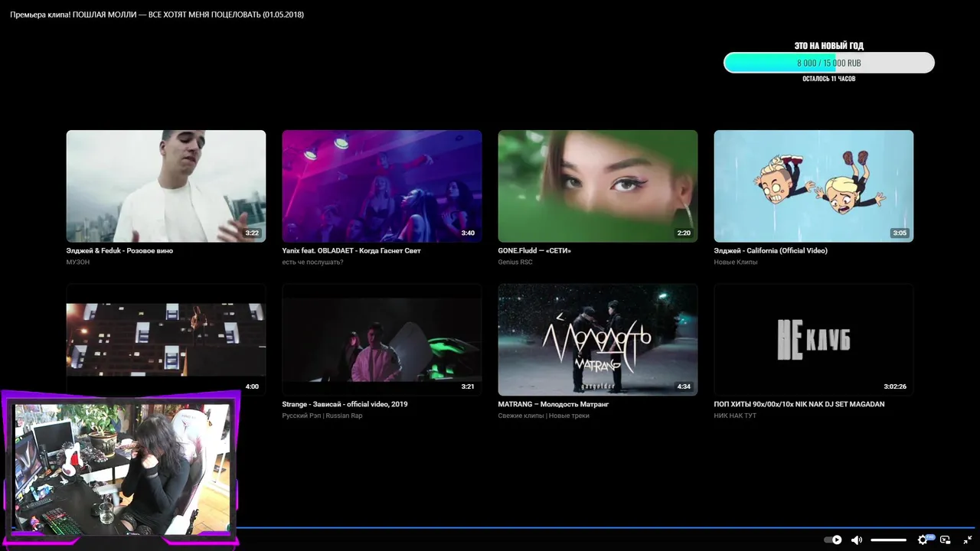Open video quality settings gear
This screenshot has width=980, height=551.
point(923,540)
